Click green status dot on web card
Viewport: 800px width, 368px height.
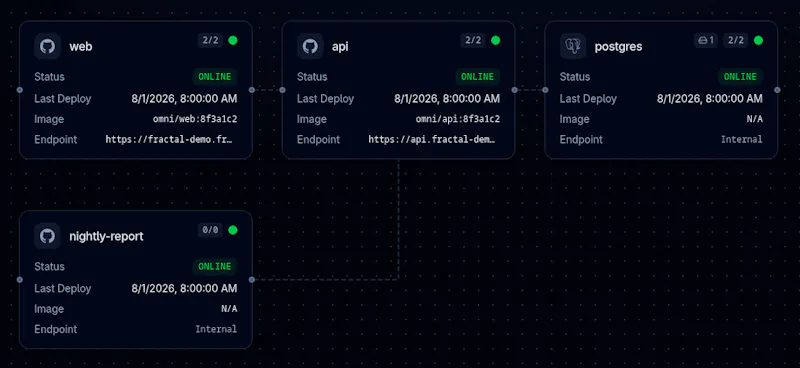click(233, 40)
